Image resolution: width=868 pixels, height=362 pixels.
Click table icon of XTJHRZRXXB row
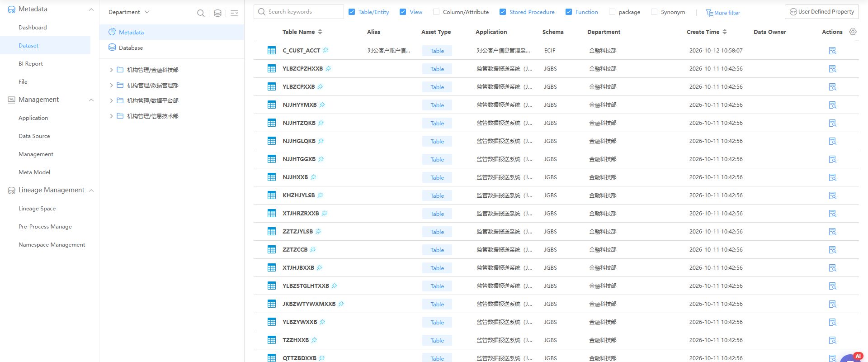click(x=272, y=213)
